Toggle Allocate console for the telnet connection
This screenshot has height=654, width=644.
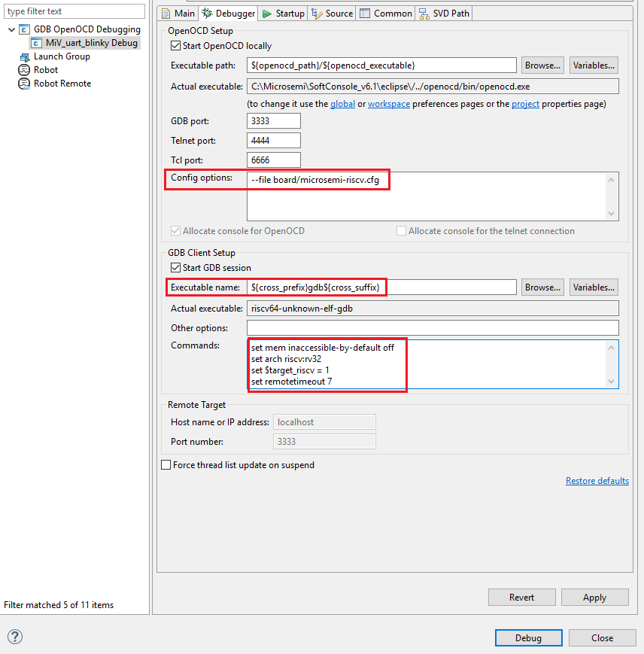pos(401,230)
